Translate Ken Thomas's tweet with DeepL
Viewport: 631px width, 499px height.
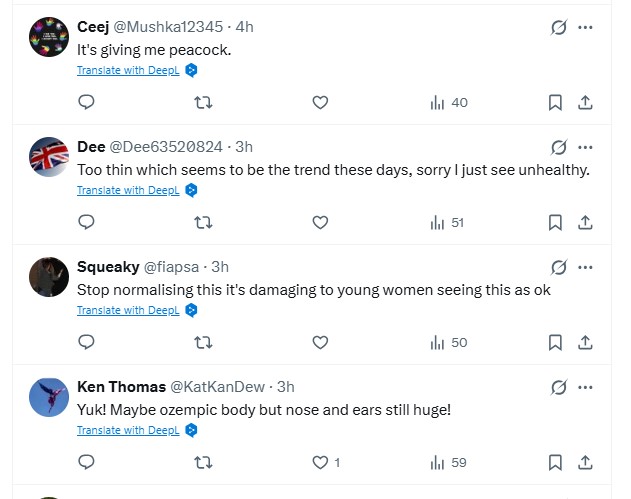coord(128,430)
